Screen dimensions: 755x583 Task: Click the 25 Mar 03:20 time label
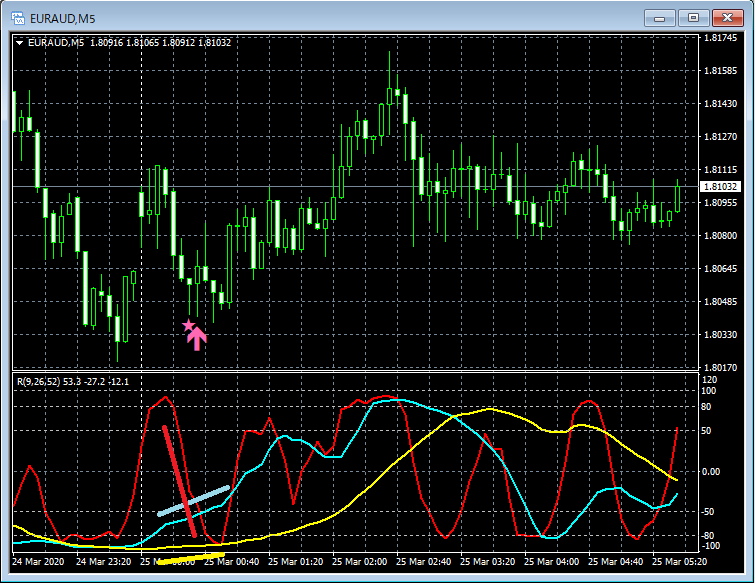(488, 562)
